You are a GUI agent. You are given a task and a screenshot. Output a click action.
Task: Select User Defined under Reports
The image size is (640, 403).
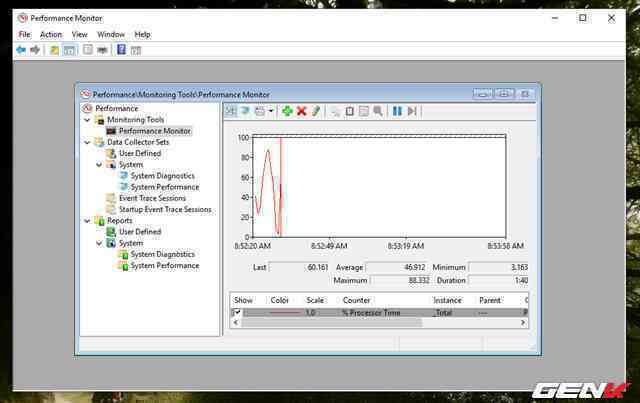pos(140,232)
